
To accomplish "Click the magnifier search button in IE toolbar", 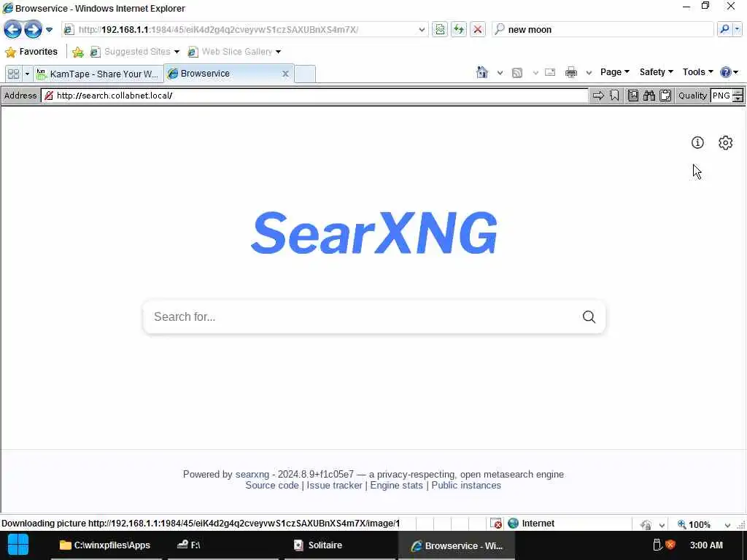I will click(724, 29).
